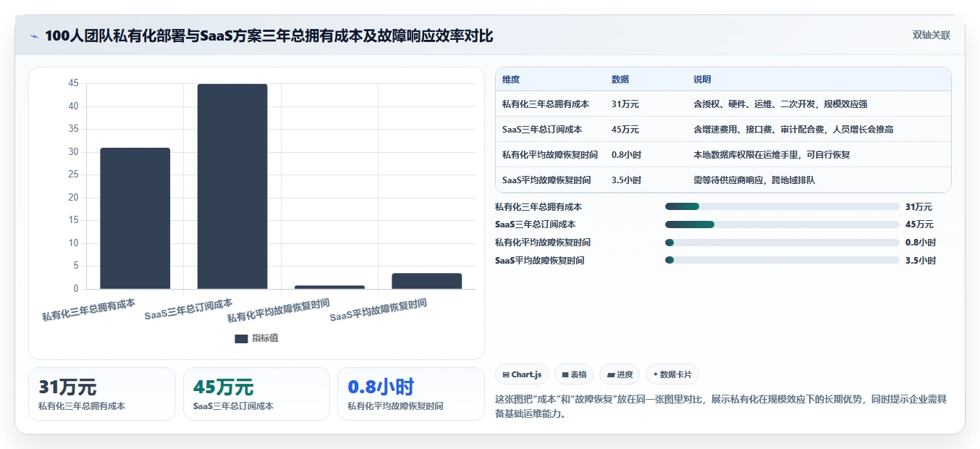The width and height of the screenshot is (980, 449).
Task: Click table cell SaaS平均故障恢复时间
Action: [546, 180]
